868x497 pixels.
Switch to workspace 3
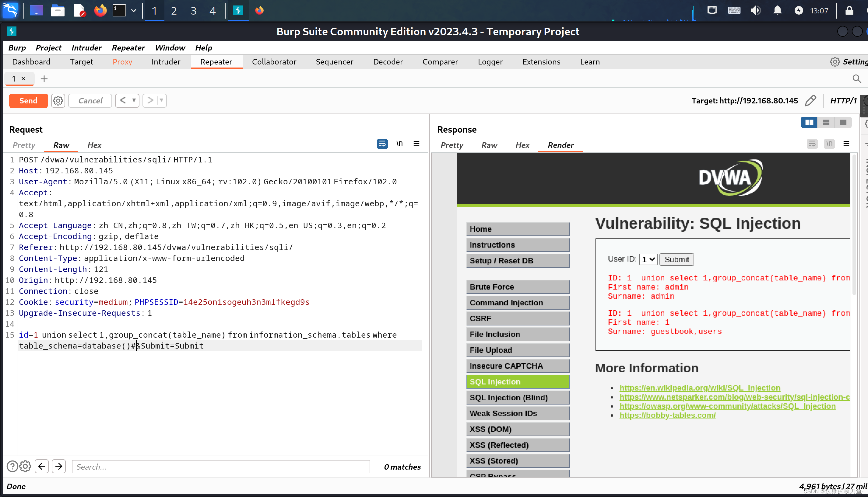point(193,11)
